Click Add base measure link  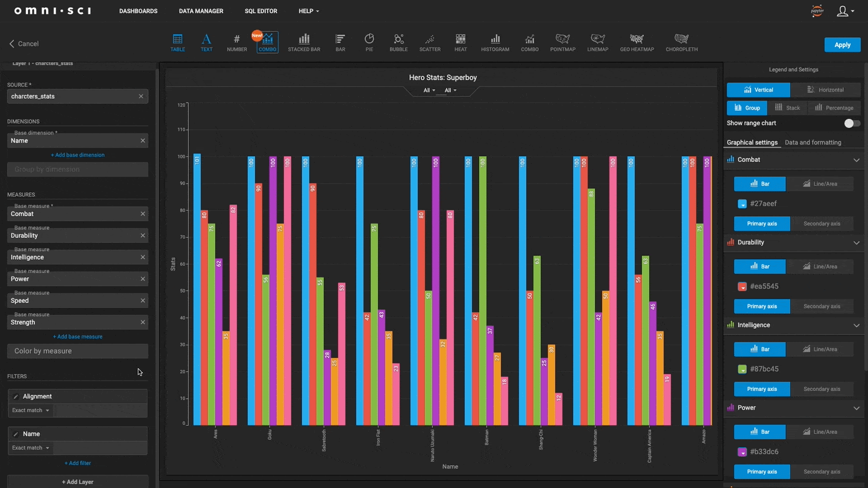[x=78, y=337]
